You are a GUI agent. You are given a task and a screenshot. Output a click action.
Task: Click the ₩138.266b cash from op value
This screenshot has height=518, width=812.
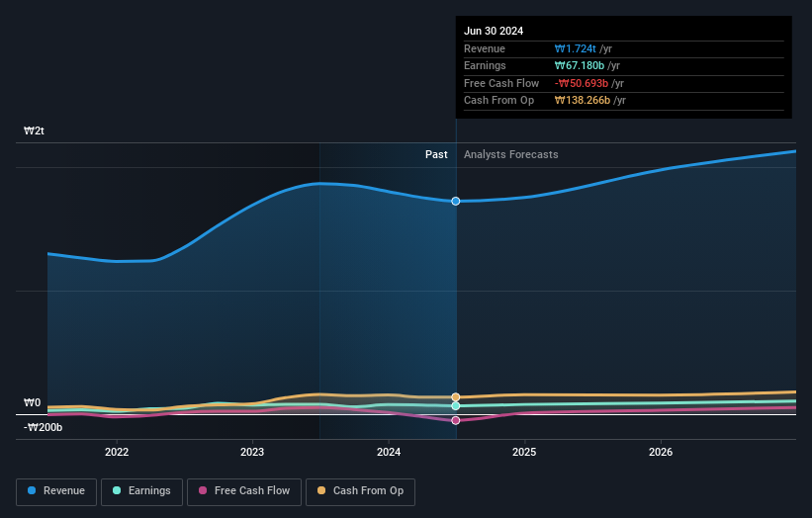tap(583, 101)
